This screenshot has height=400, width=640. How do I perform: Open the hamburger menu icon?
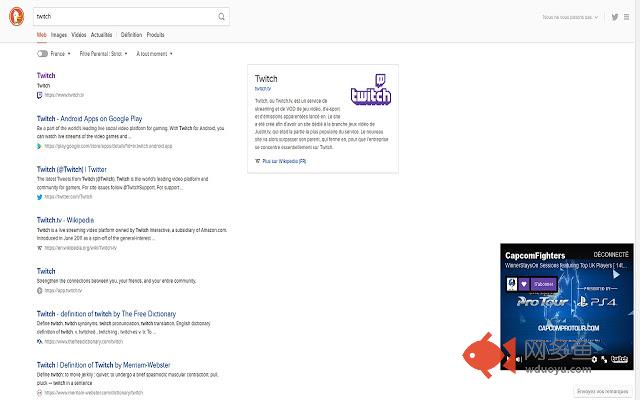click(627, 17)
